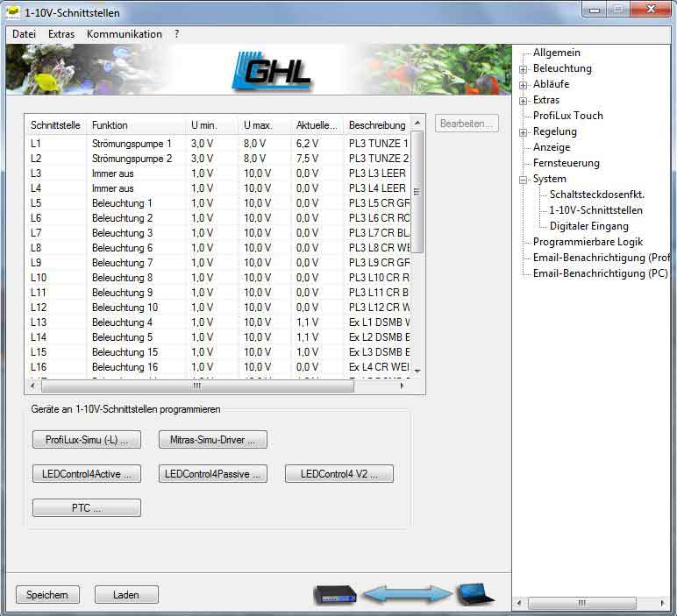Screen dimensions: 677x616
Task: Select the Programmierbare Logik tree entry
Action: point(588,242)
